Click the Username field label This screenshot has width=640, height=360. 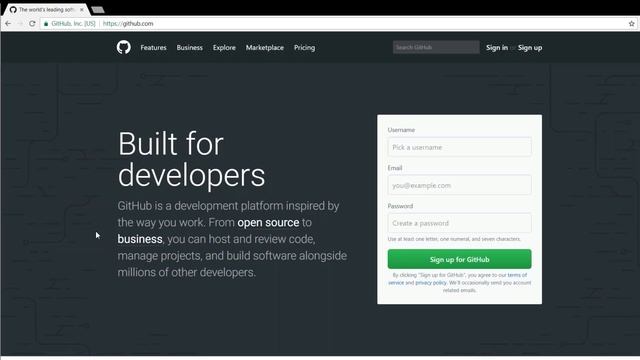click(401, 130)
